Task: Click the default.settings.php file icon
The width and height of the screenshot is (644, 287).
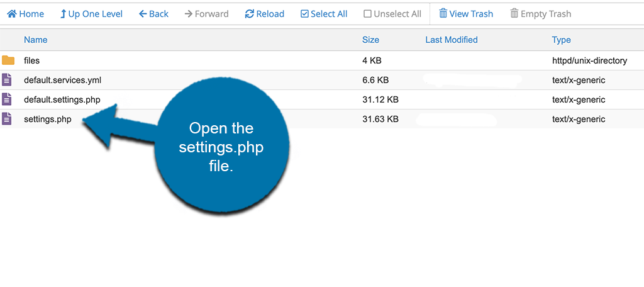Action: [x=7, y=99]
